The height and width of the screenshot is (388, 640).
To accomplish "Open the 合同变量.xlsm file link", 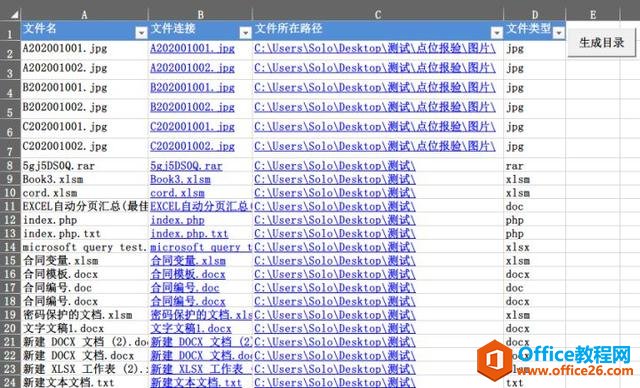I will coord(188,261).
